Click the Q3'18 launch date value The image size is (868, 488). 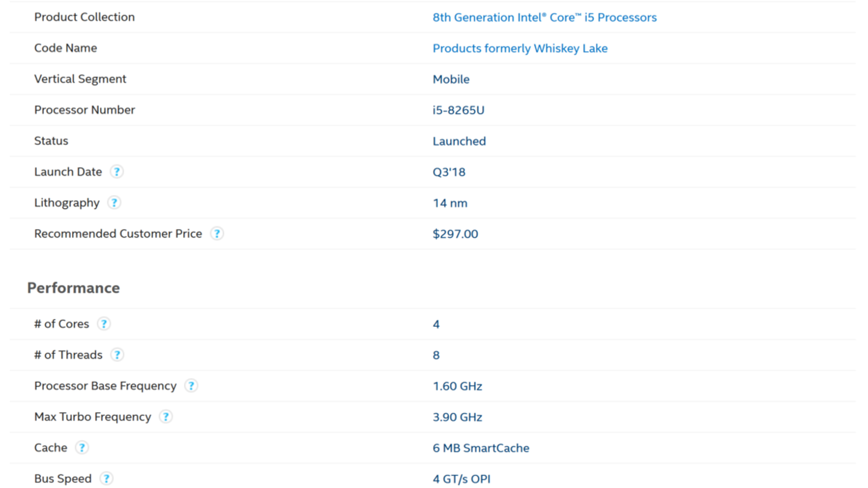(x=449, y=172)
